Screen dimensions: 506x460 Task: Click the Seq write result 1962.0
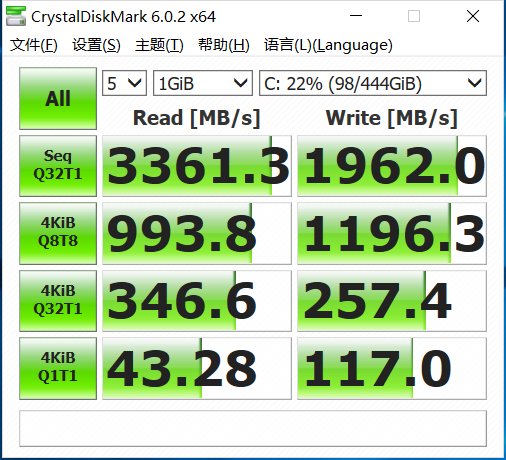[x=392, y=166]
